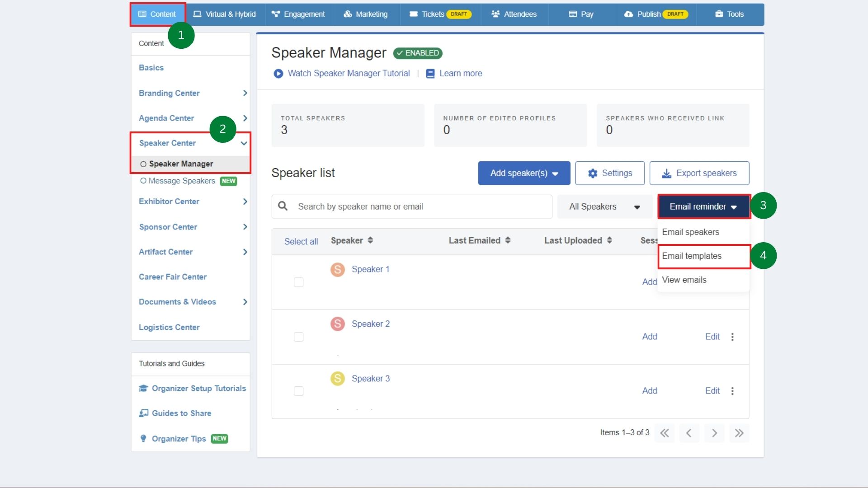Open the three-dot menu next to Speaker 3
Viewport: 868px width, 488px height.
tap(732, 391)
